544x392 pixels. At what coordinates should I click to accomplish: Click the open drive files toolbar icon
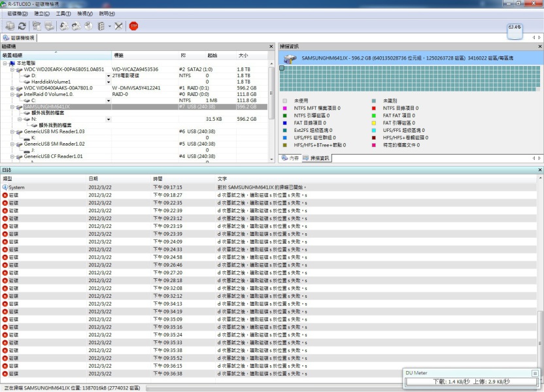pyautogui.click(x=37, y=26)
